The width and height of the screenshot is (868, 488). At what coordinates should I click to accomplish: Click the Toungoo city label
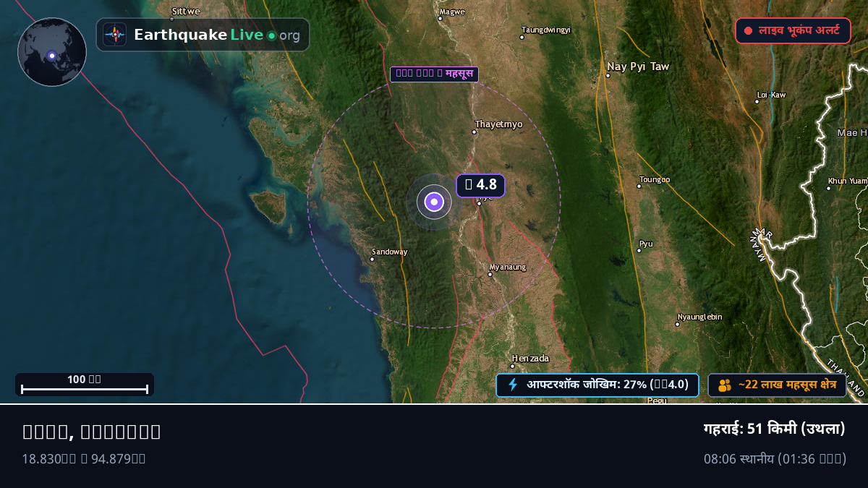tap(655, 180)
